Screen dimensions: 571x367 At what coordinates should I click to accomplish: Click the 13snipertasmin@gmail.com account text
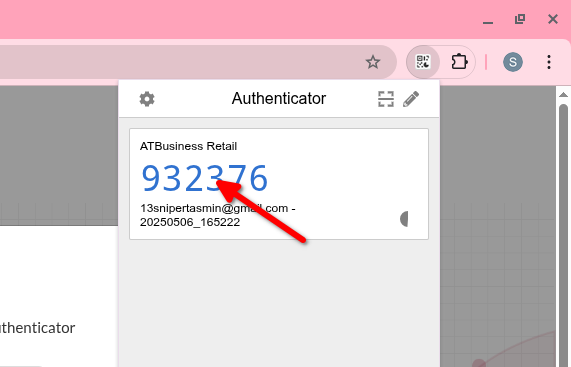[x=218, y=215]
